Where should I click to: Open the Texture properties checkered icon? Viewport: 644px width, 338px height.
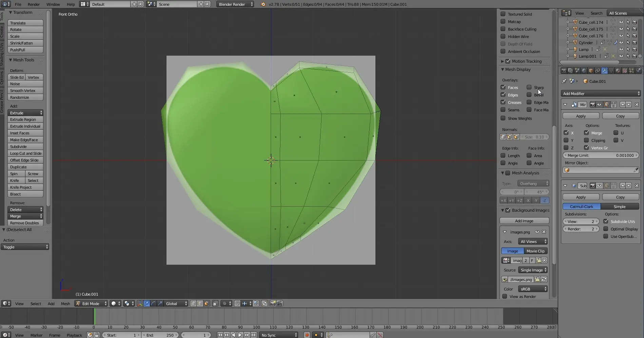[624, 71]
